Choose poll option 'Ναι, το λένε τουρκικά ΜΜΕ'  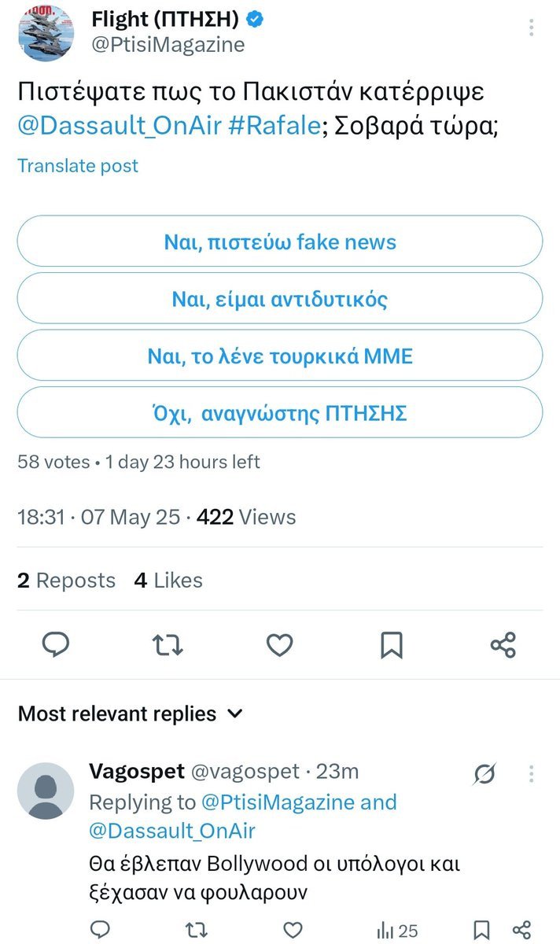[x=280, y=356]
